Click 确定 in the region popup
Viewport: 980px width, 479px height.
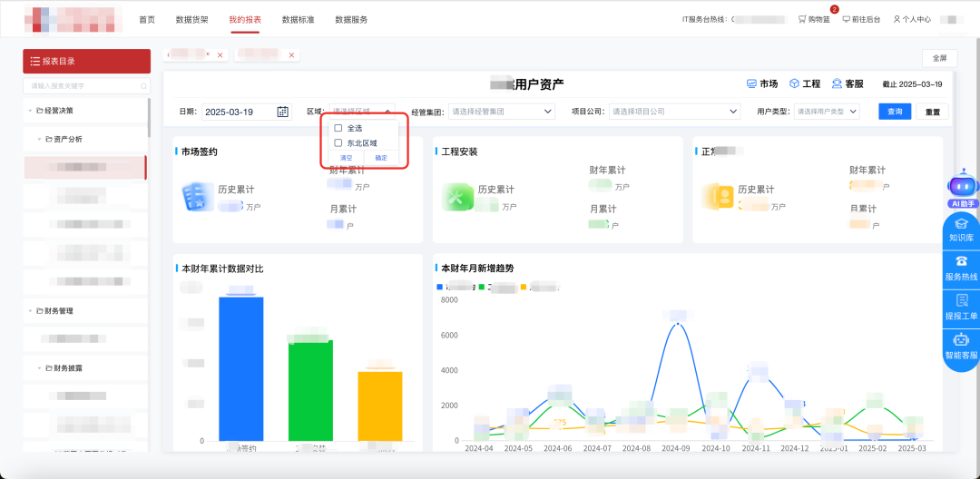pos(381,158)
